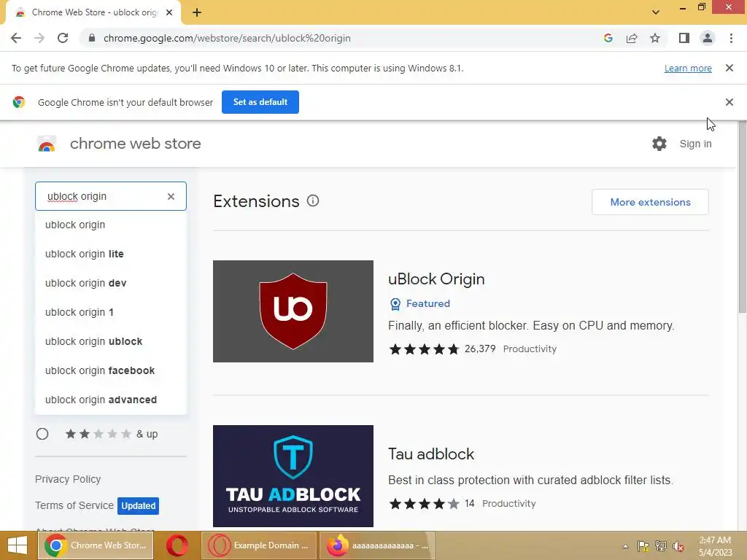The image size is (747, 560).
Task: Switch to Chrome Web Store taskbar item
Action: click(96, 545)
